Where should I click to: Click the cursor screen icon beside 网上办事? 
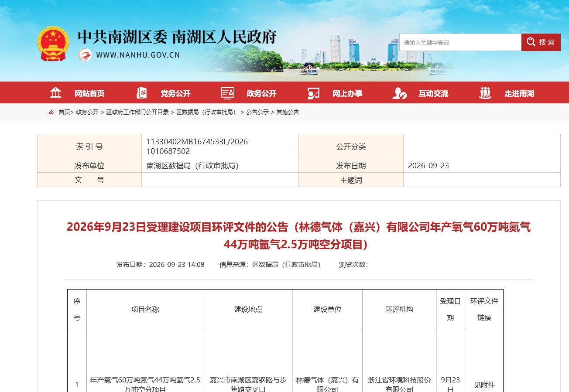click(313, 93)
